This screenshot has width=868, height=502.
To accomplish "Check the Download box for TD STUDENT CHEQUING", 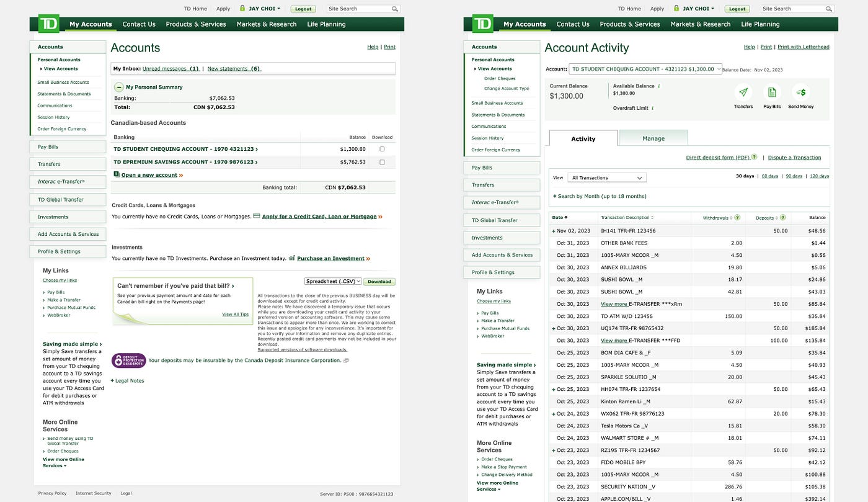I will (383, 148).
